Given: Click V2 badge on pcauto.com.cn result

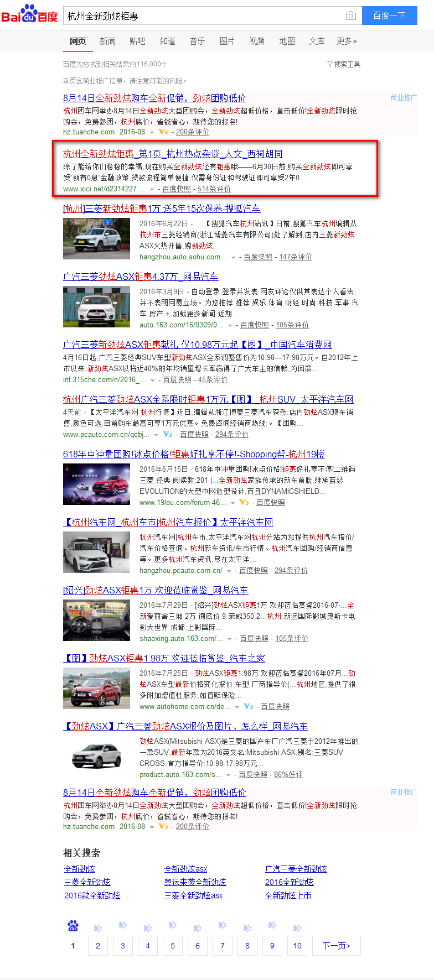Looking at the screenshot, I should tap(168, 435).
